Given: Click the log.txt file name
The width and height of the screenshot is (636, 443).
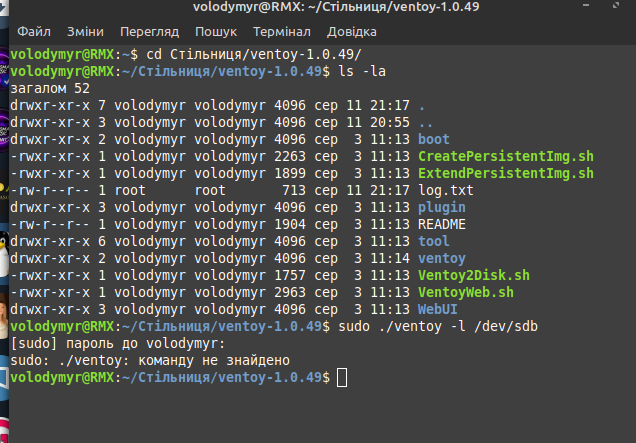Looking at the screenshot, I should coord(446,190).
